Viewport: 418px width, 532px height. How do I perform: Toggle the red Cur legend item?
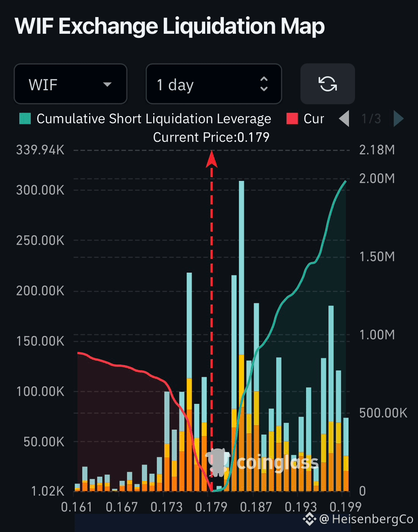305,119
